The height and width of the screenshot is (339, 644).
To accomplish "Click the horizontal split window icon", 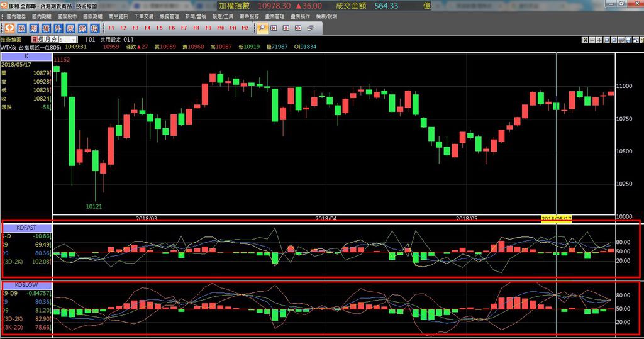I will pos(298,28).
